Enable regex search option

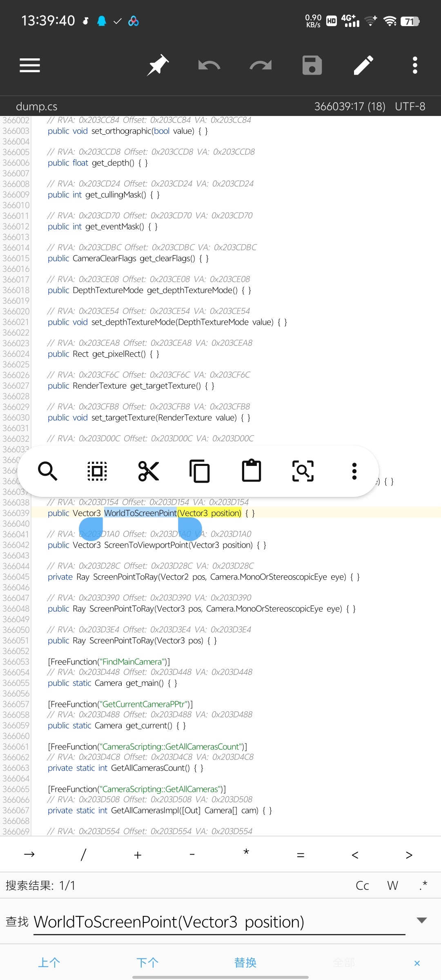[x=423, y=886]
